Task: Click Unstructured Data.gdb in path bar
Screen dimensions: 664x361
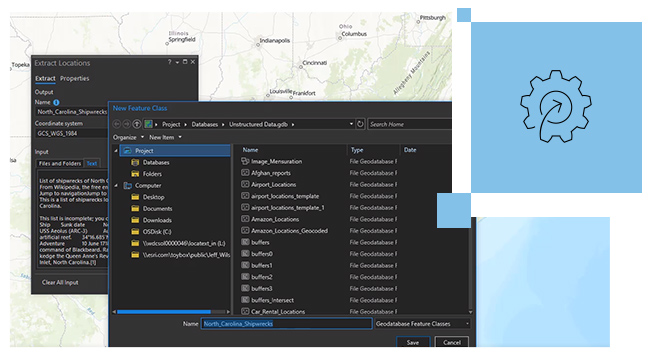Action: pyautogui.click(x=258, y=125)
